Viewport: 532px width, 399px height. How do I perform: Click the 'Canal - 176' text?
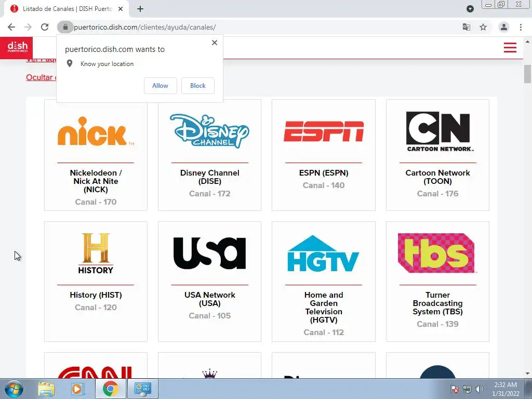pos(437,193)
